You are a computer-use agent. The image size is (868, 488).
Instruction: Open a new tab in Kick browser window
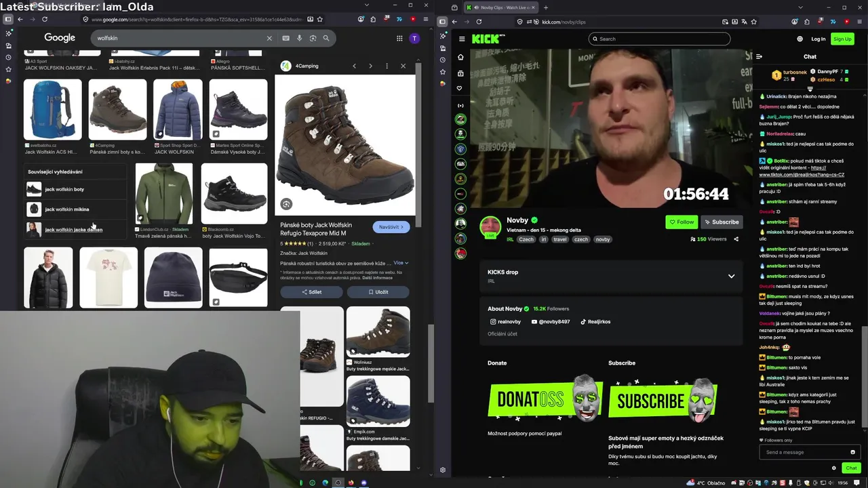pyautogui.click(x=546, y=7)
